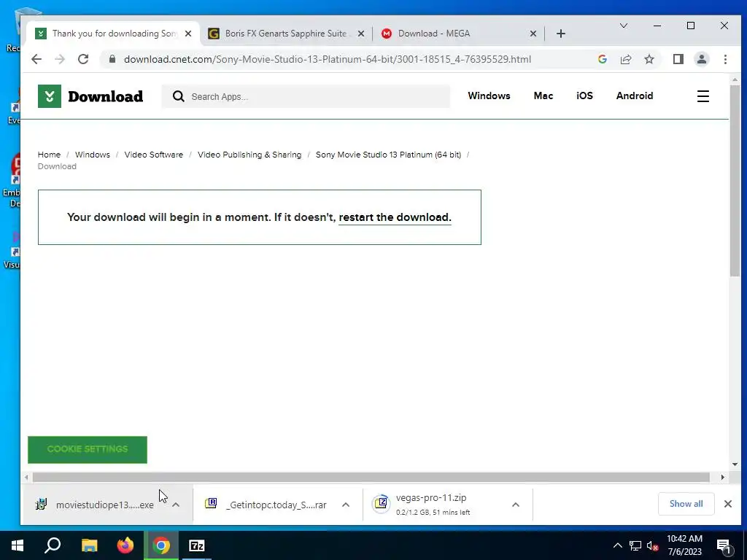Click the magnifier icon in Search Apps

click(x=178, y=96)
